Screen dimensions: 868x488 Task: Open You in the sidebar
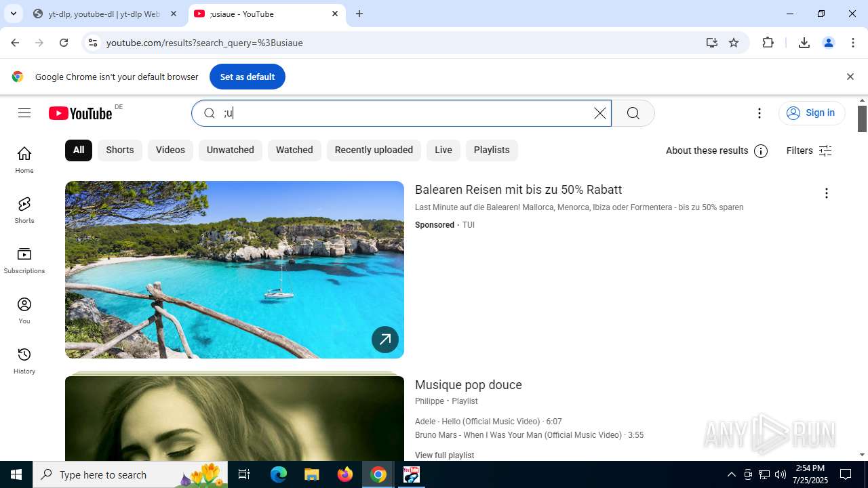point(24,310)
